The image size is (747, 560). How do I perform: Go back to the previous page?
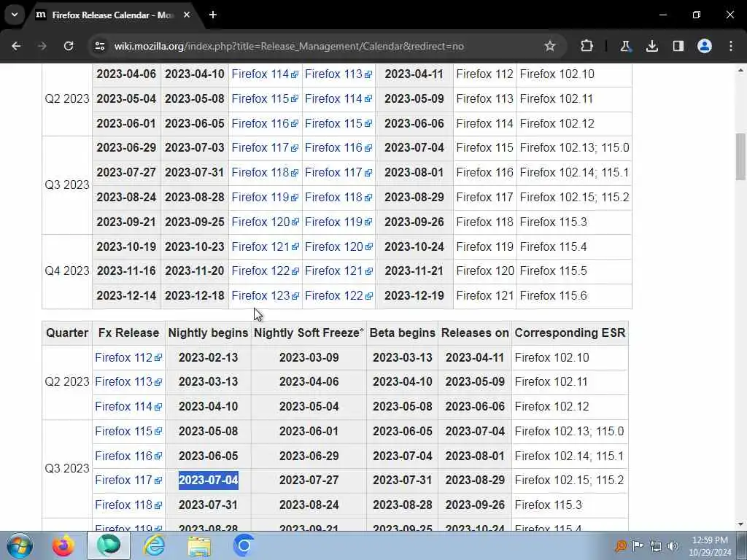16,46
